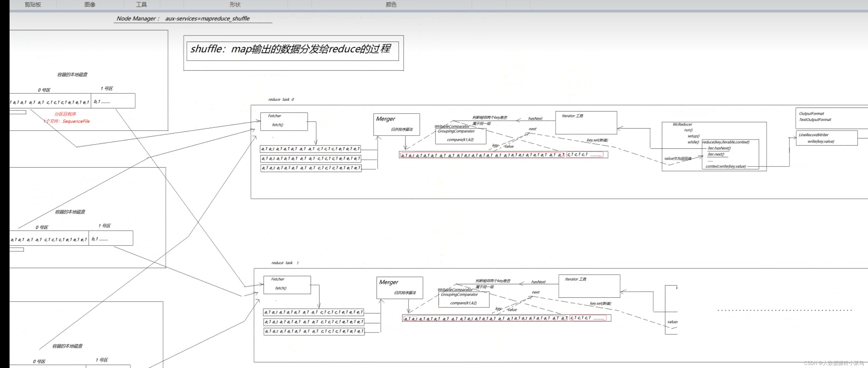The image size is (868, 368).
Task: Click 'Iterator 工具' in reduce task 0
Action: 572,116
